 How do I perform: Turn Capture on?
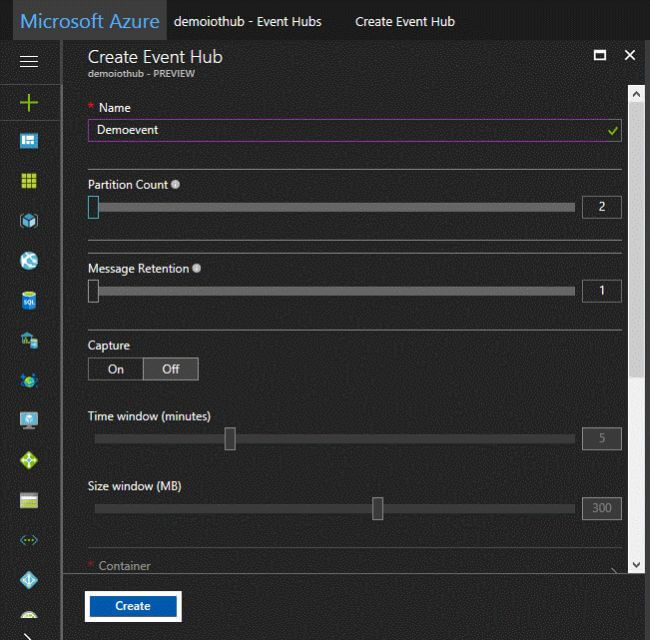[116, 369]
